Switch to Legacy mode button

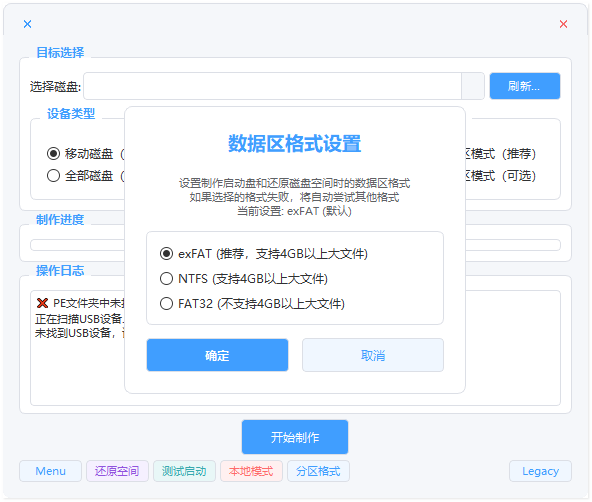coord(540,471)
